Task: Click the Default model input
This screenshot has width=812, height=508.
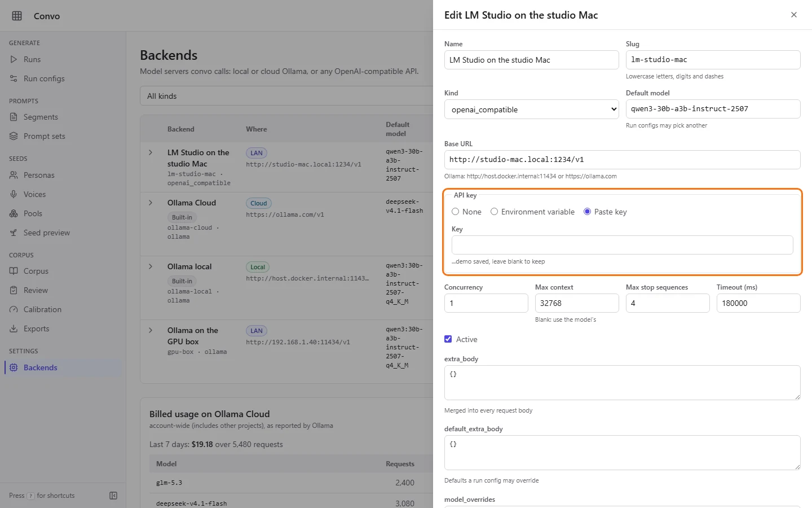Action: click(713, 109)
